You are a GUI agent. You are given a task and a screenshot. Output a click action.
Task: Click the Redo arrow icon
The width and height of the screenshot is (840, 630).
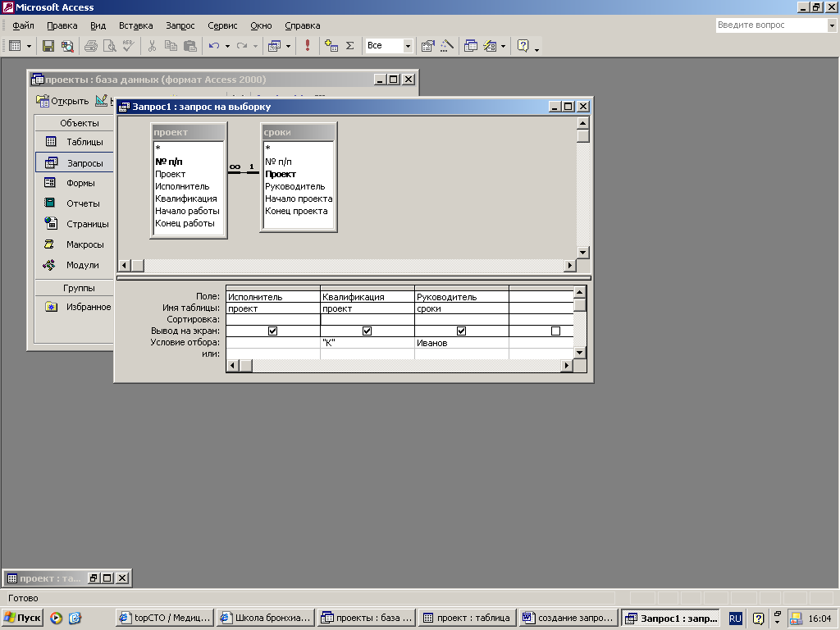(x=242, y=46)
